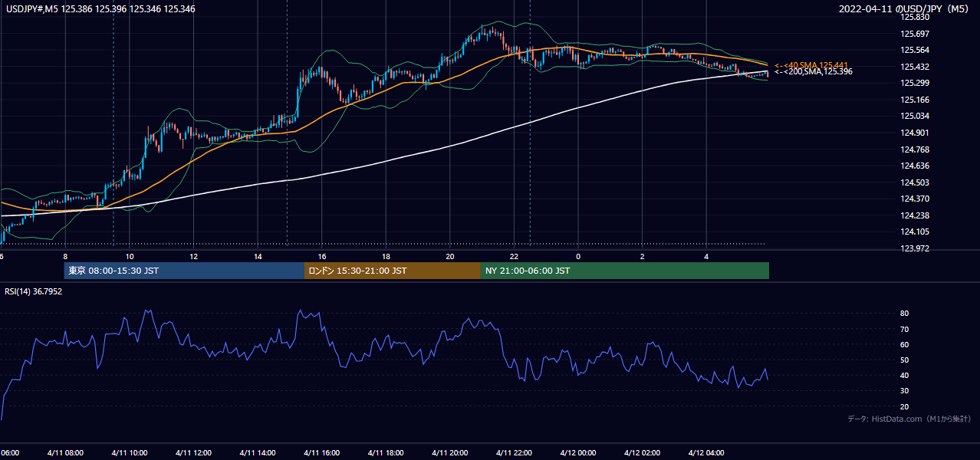The width and height of the screenshot is (980, 460).
Task: Click price axis value 125.166
Action: pyautogui.click(x=915, y=100)
